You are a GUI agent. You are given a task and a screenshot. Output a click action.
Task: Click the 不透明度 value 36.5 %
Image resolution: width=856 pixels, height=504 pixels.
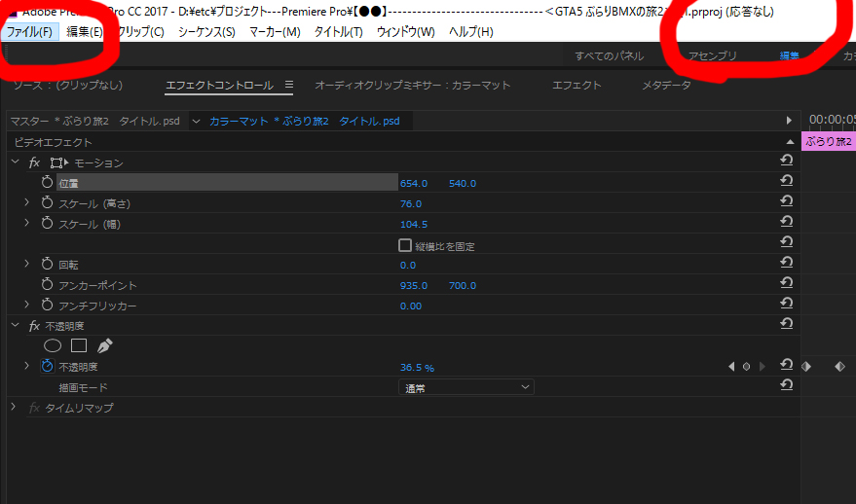coord(417,368)
